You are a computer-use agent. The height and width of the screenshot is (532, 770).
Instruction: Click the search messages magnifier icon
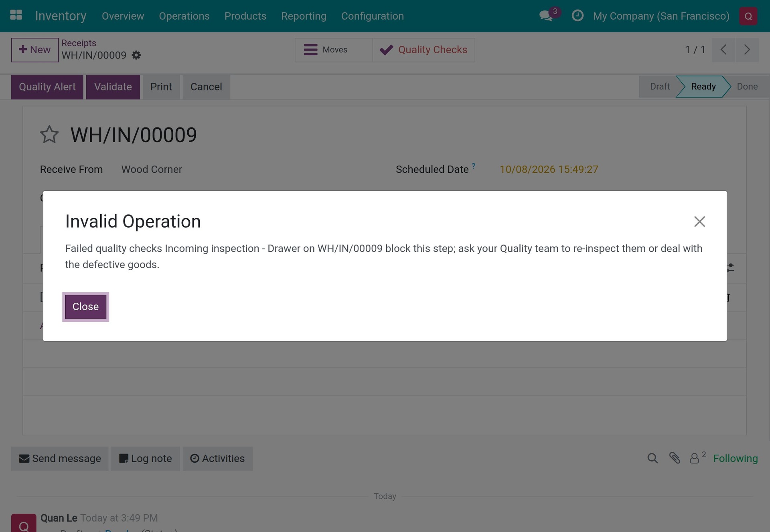click(652, 458)
